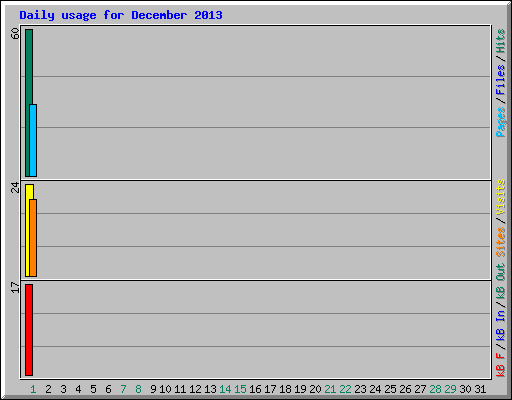
Task: Click day 6 on the x-axis
Action: [x=108, y=389]
